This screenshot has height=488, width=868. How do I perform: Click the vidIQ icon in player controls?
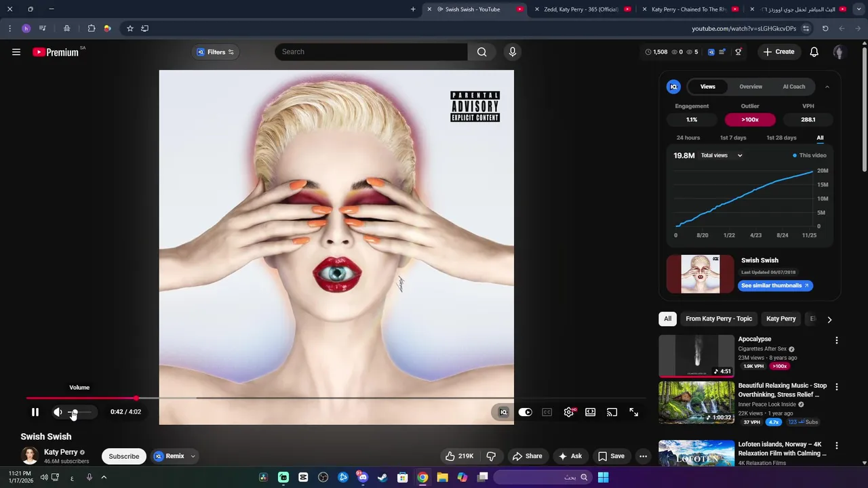503,412
